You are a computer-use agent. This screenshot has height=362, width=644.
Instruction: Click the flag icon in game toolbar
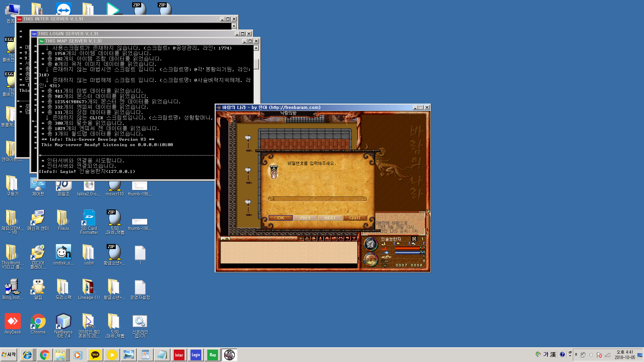334,239
